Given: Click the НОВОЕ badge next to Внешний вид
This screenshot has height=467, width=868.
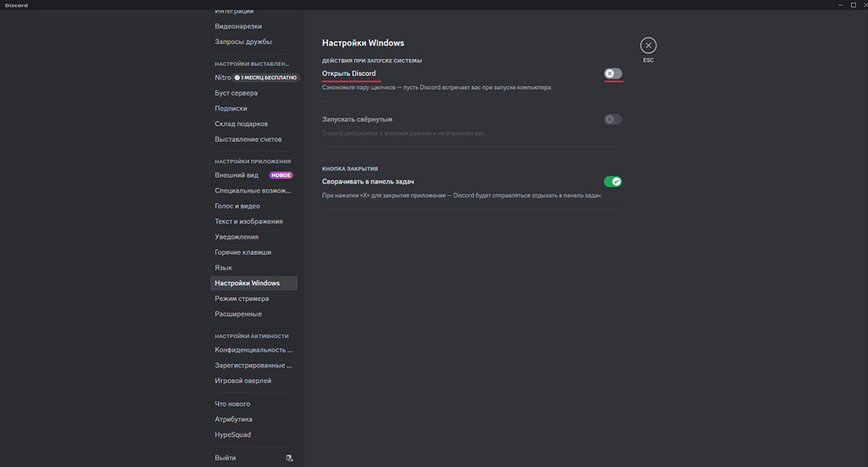Looking at the screenshot, I should [x=280, y=175].
